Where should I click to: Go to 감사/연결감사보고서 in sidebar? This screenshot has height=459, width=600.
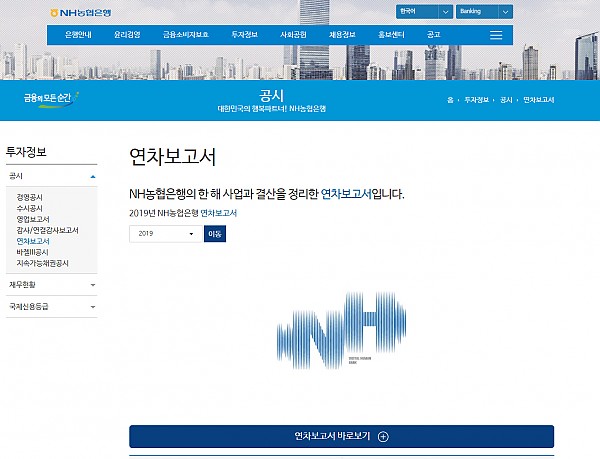pos(47,230)
